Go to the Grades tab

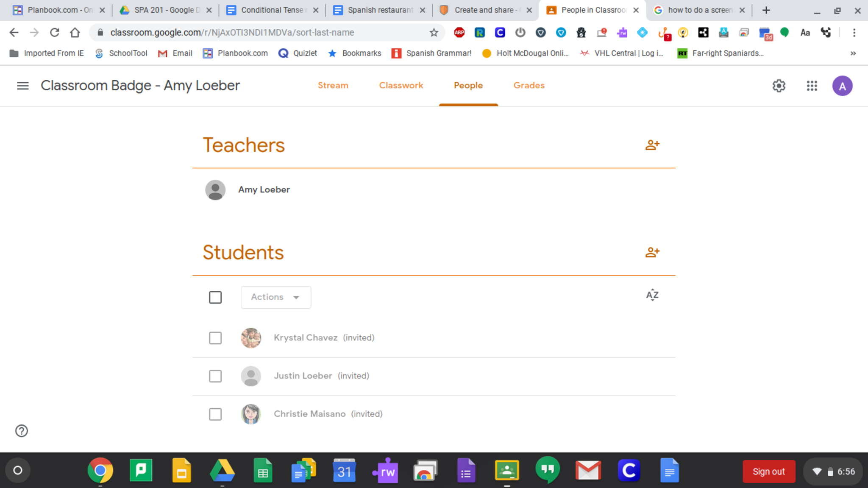(529, 86)
